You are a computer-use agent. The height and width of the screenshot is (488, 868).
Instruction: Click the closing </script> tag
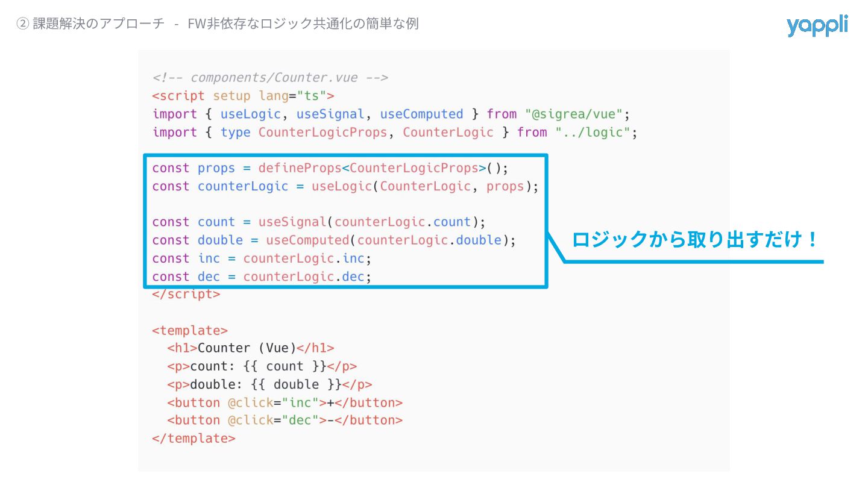186,294
